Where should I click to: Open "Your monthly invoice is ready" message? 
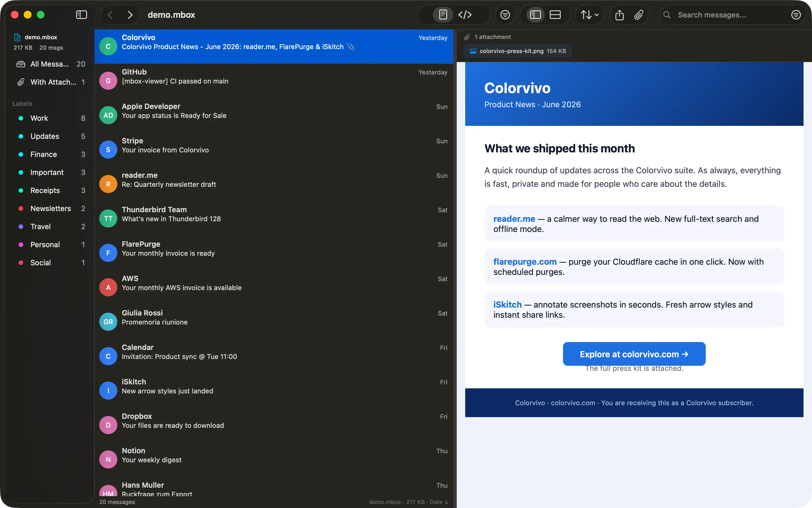[274, 253]
